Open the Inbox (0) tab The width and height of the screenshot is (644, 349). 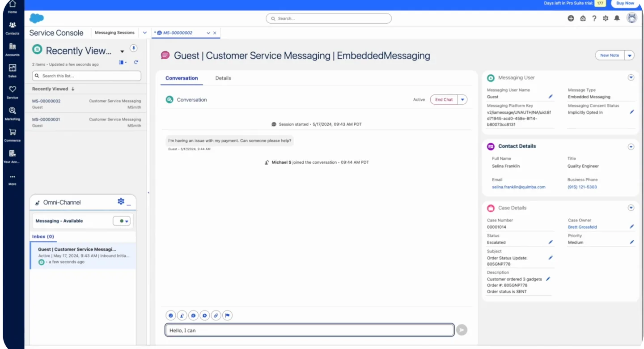click(43, 236)
